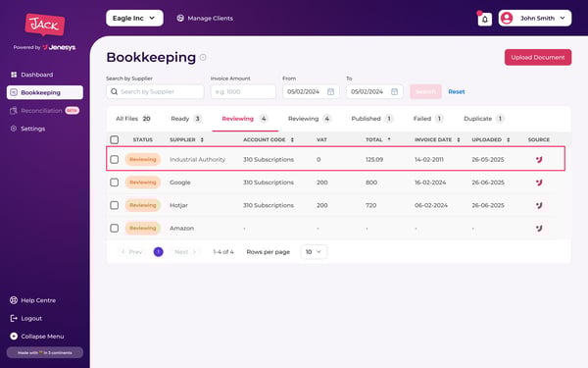
Task: Click the 125.09 total value
Action: point(374,160)
